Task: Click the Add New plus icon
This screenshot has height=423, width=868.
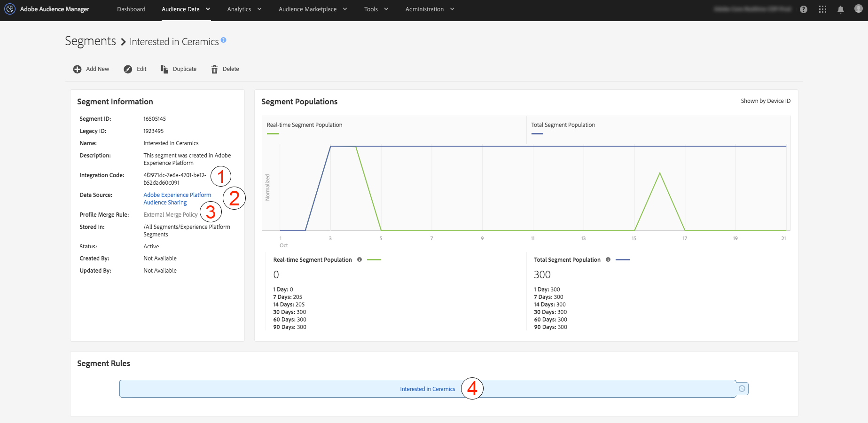Action: [77, 69]
